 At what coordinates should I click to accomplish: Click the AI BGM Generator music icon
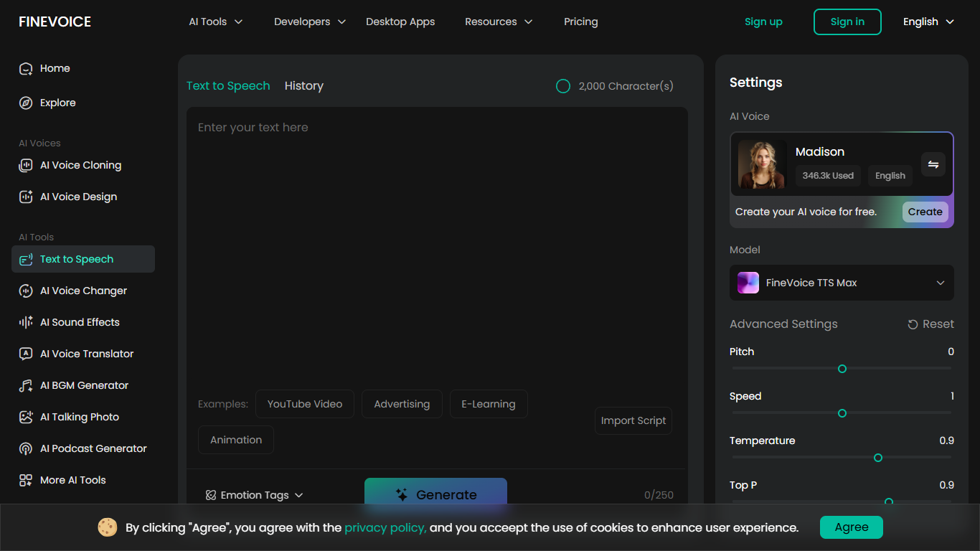click(x=26, y=385)
